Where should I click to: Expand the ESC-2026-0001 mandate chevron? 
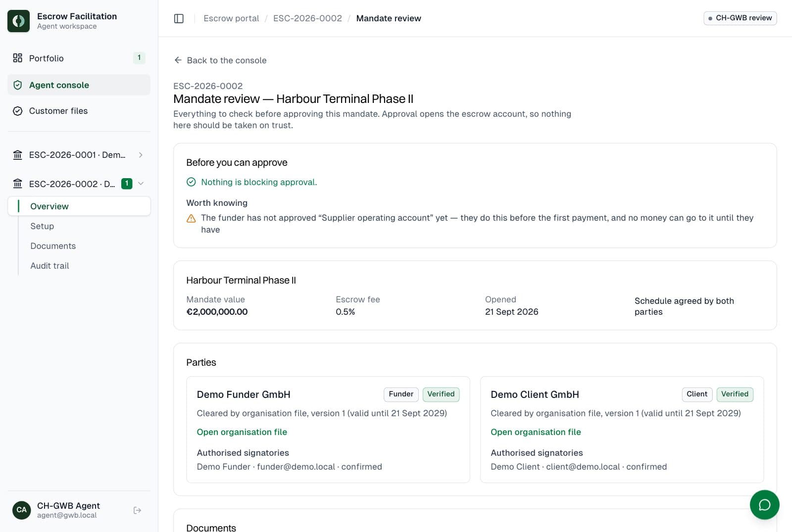pos(141,155)
